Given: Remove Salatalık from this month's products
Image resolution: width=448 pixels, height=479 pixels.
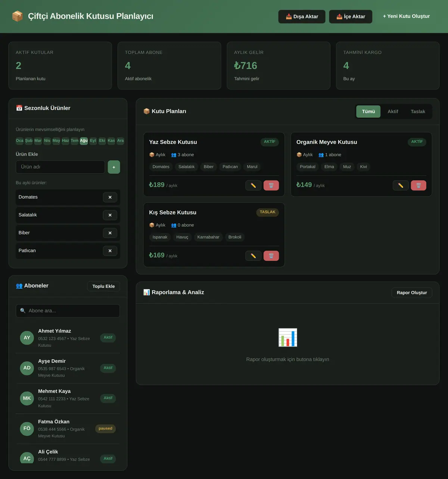Looking at the screenshot, I should click(x=110, y=215).
